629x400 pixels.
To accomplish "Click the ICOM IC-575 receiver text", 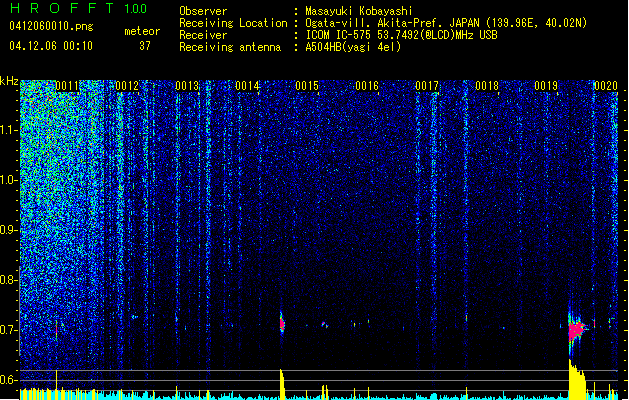I will click(401, 35).
